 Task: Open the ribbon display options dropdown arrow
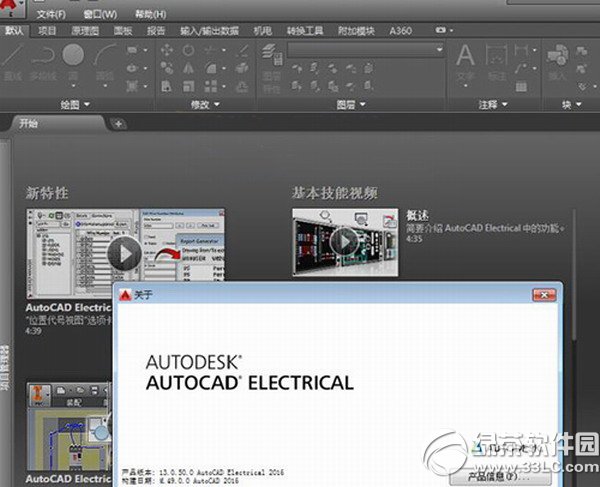[452, 30]
